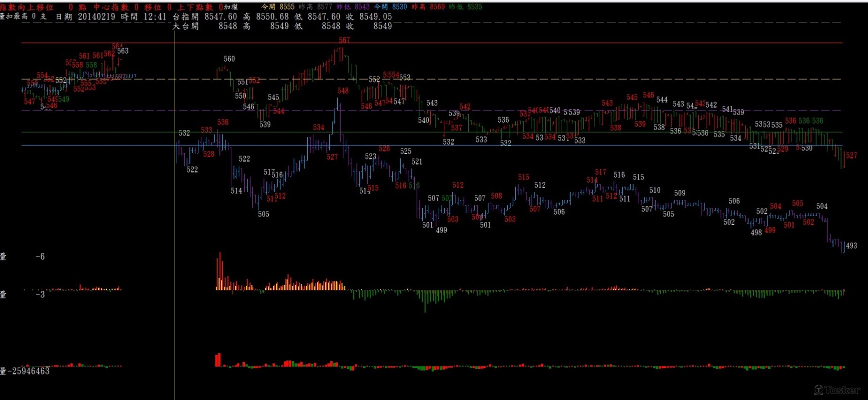The height and width of the screenshot is (400, 868).
Task: Click the 493 price label at chart end
Action: [x=852, y=245]
